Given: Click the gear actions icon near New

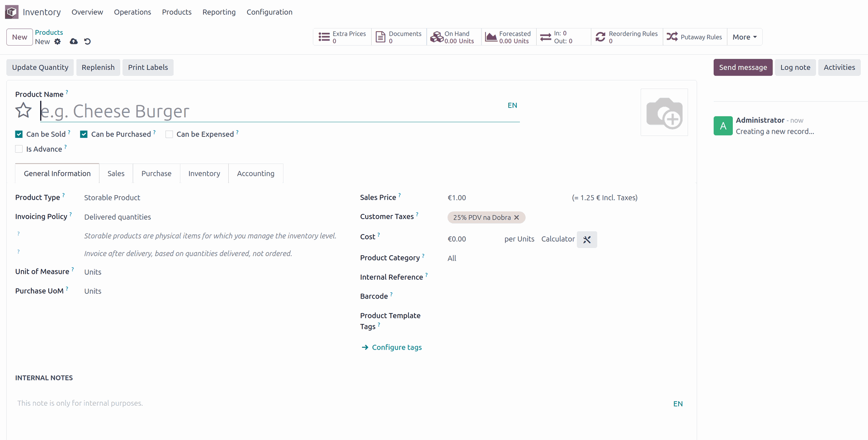Looking at the screenshot, I should pyautogui.click(x=57, y=42).
